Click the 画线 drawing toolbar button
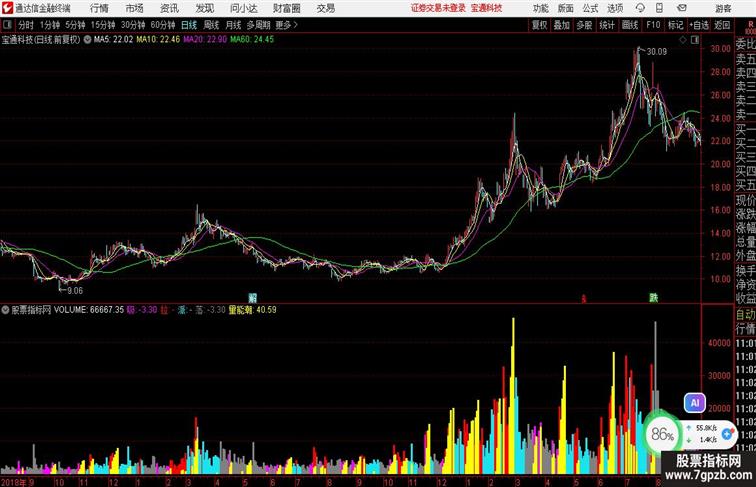This screenshot has height=487, width=756. point(630,25)
